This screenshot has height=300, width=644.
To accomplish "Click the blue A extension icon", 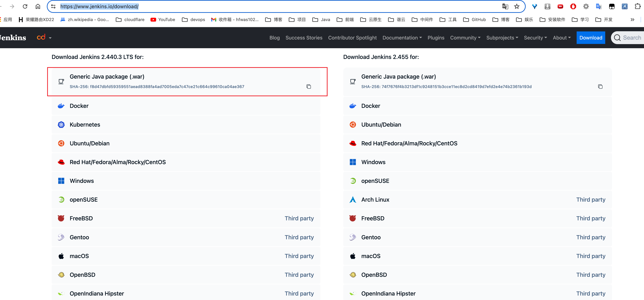I will click(x=625, y=6).
